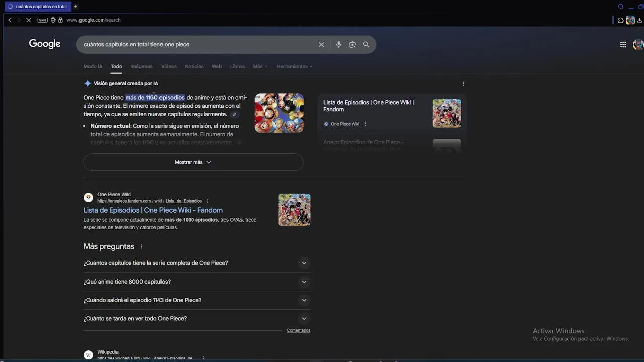Start voice search with microphone icon

[x=338, y=45]
